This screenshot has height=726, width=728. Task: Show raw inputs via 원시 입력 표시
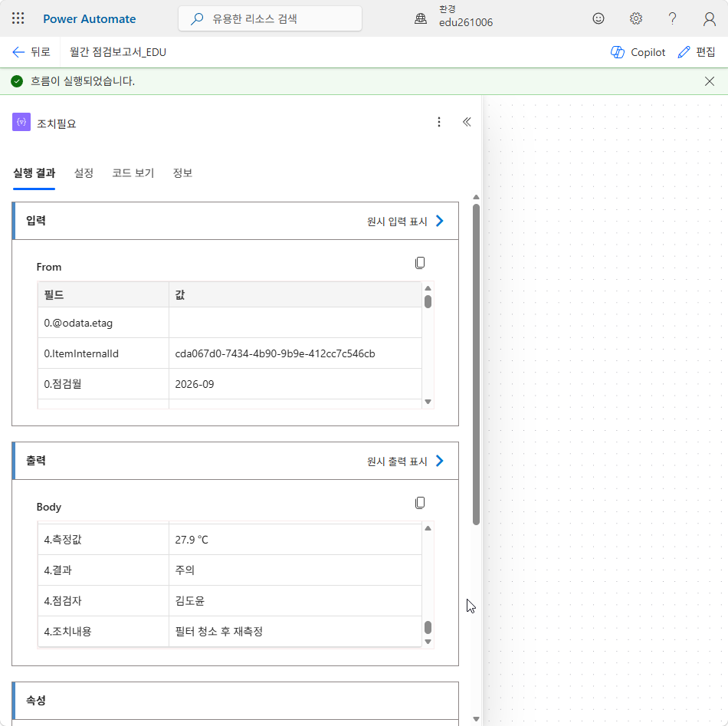click(x=405, y=221)
